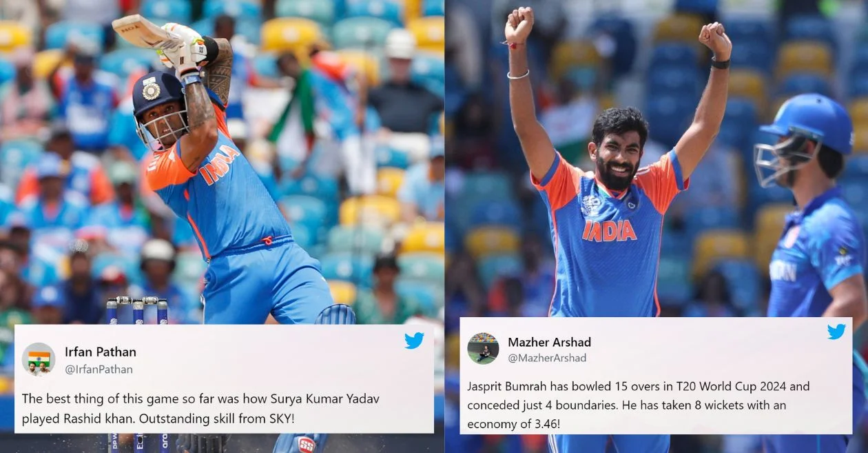Open Irfan Pathan's profile avatar
This screenshot has height=453, width=868.
point(39,359)
